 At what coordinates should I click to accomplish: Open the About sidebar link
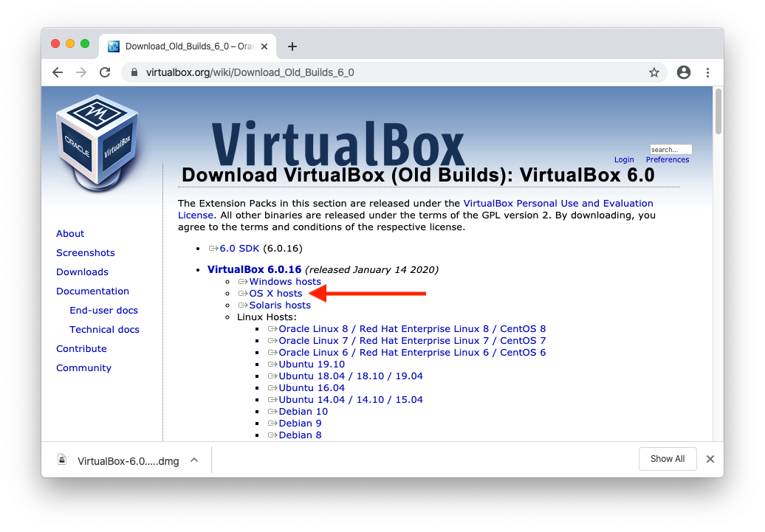tap(70, 234)
